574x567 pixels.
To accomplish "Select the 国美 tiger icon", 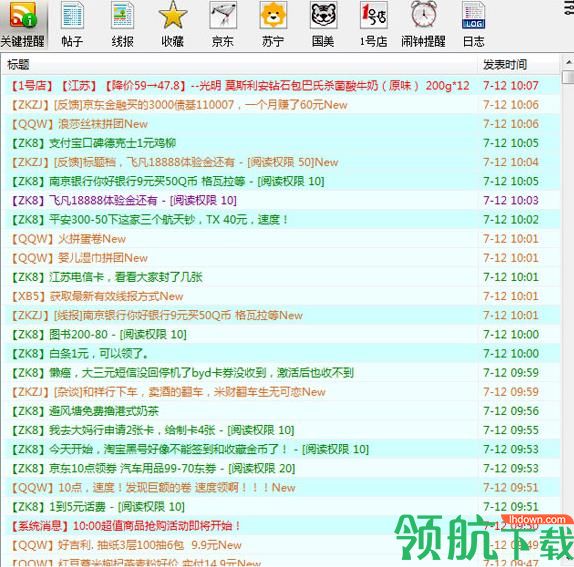I will [x=323, y=25].
